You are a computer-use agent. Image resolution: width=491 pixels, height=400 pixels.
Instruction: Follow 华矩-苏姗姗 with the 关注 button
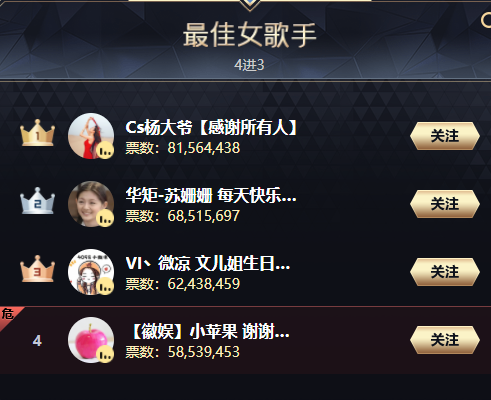click(445, 204)
